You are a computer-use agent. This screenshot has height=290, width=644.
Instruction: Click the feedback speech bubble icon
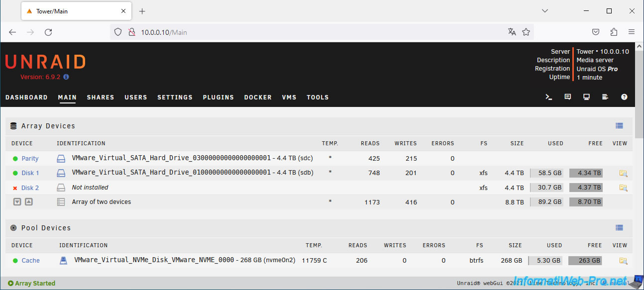click(x=568, y=97)
